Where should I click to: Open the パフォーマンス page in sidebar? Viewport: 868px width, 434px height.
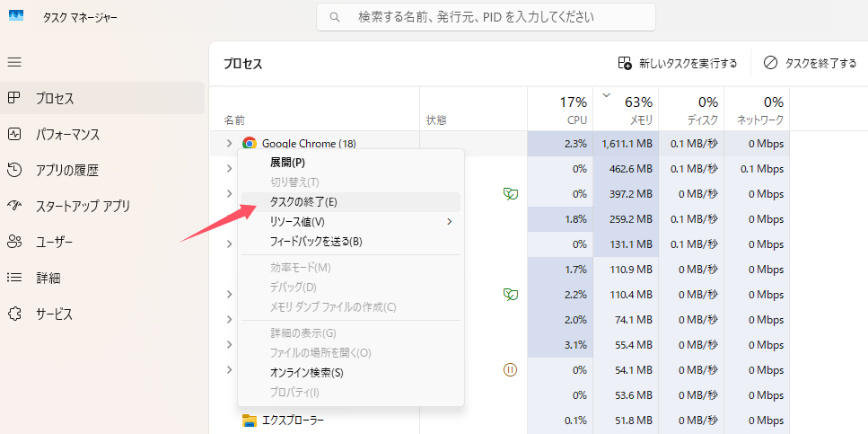tap(67, 134)
